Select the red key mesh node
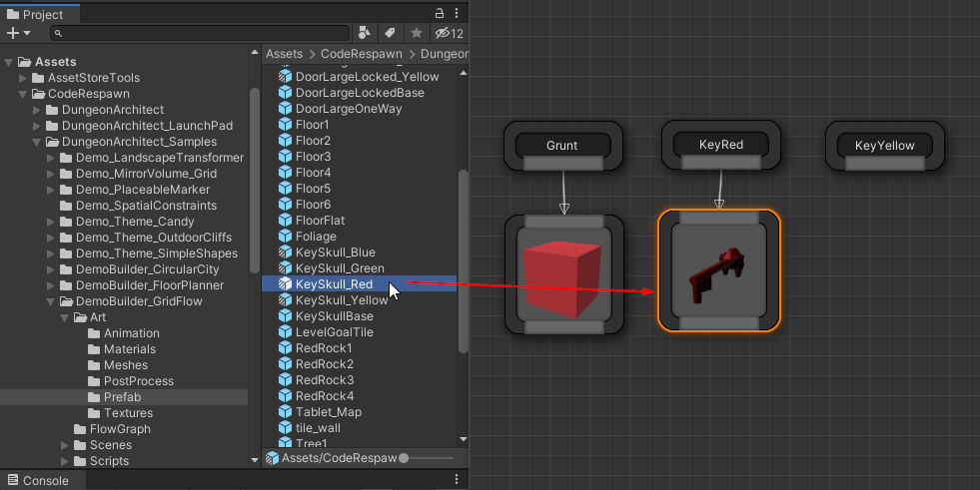Viewport: 980px width, 490px height. coord(718,270)
